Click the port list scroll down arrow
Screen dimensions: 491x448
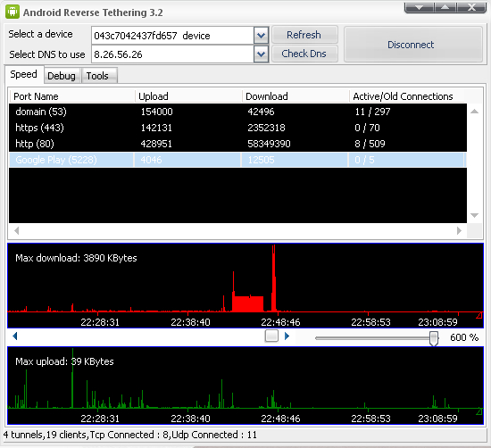pos(474,215)
